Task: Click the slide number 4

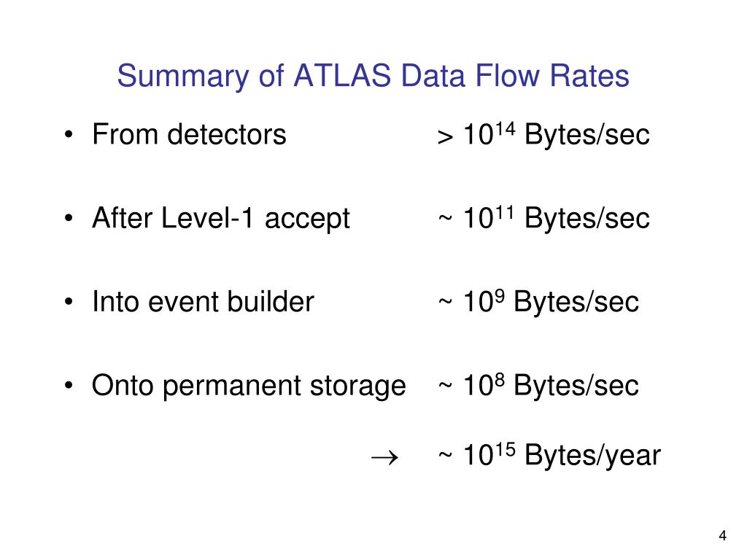Action: [723, 536]
